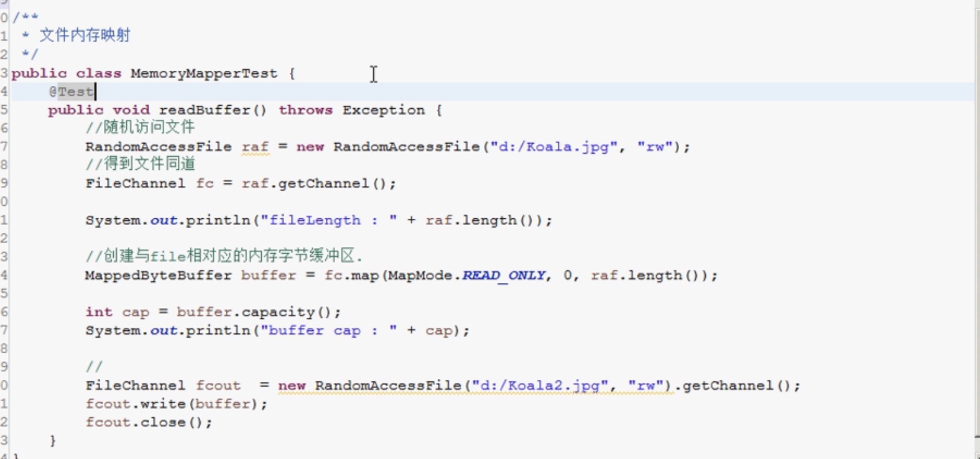Click the comment //随机访问文件
The height and width of the screenshot is (459, 980).
140,127
